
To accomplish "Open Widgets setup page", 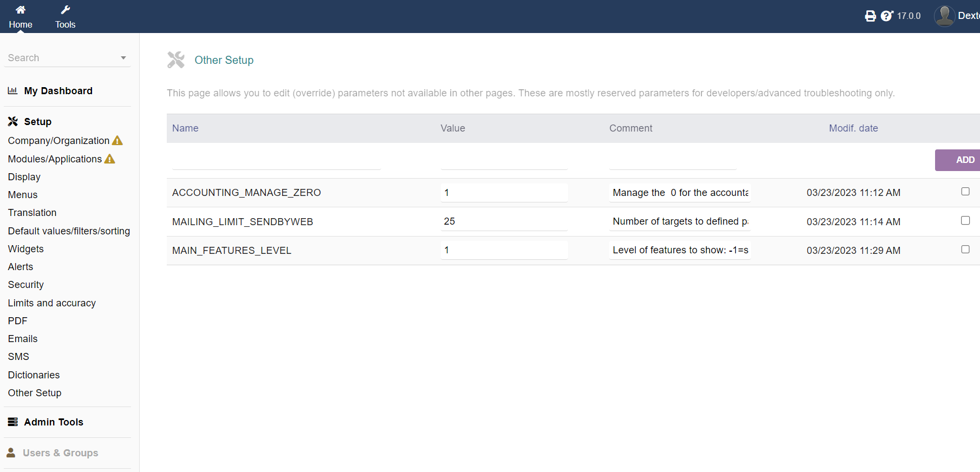I will (26, 249).
